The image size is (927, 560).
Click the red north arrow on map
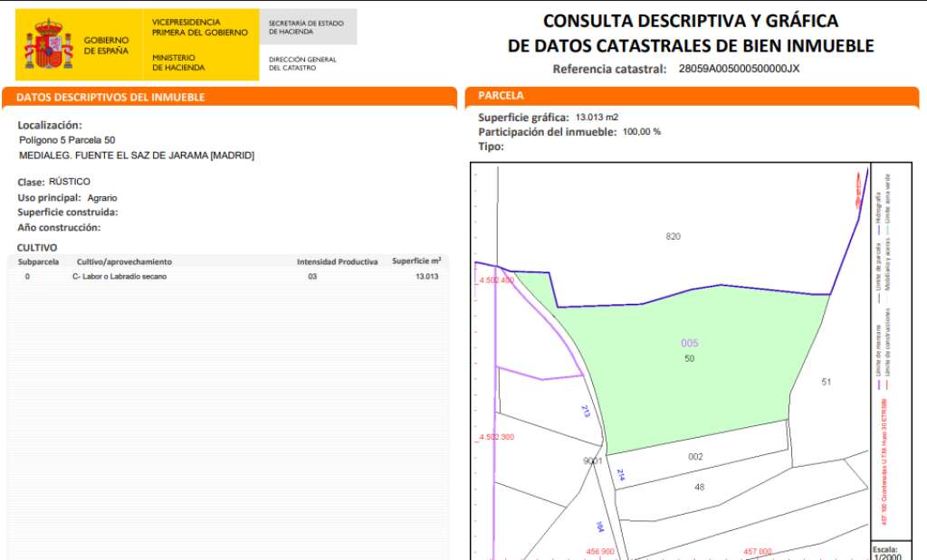(857, 192)
